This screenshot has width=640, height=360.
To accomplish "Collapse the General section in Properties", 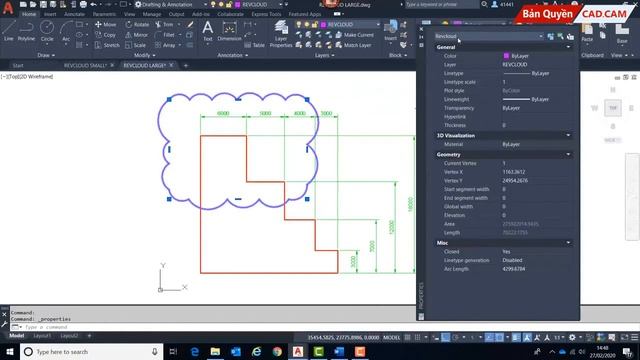I will click(x=568, y=47).
